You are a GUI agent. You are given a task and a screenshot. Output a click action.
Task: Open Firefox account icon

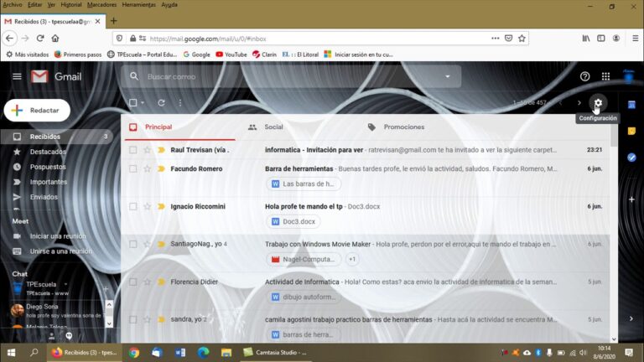pyautogui.click(x=616, y=39)
